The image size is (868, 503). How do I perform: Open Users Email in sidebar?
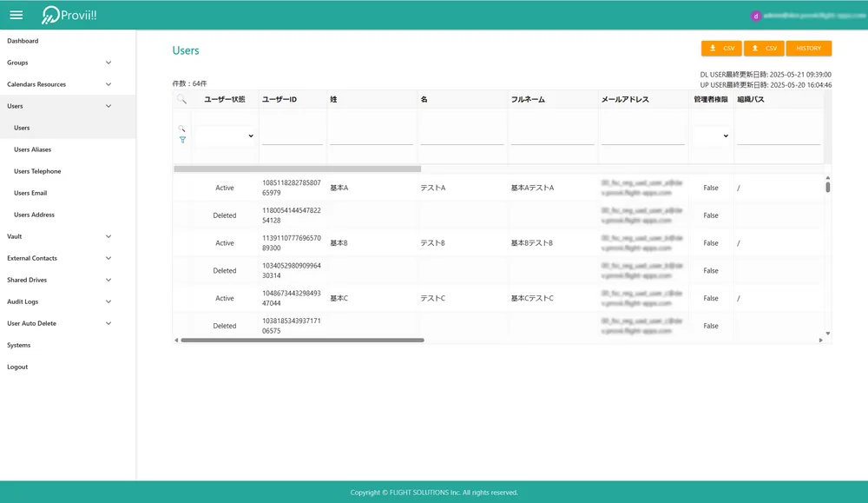click(30, 193)
